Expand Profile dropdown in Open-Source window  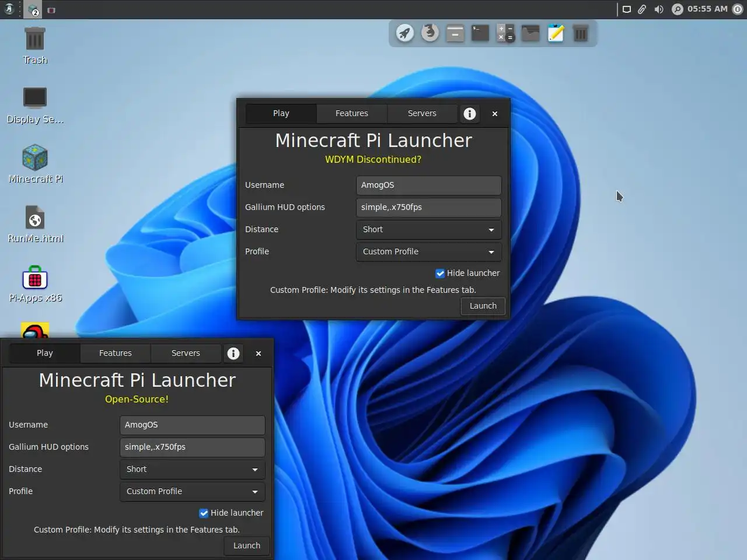[x=192, y=492]
